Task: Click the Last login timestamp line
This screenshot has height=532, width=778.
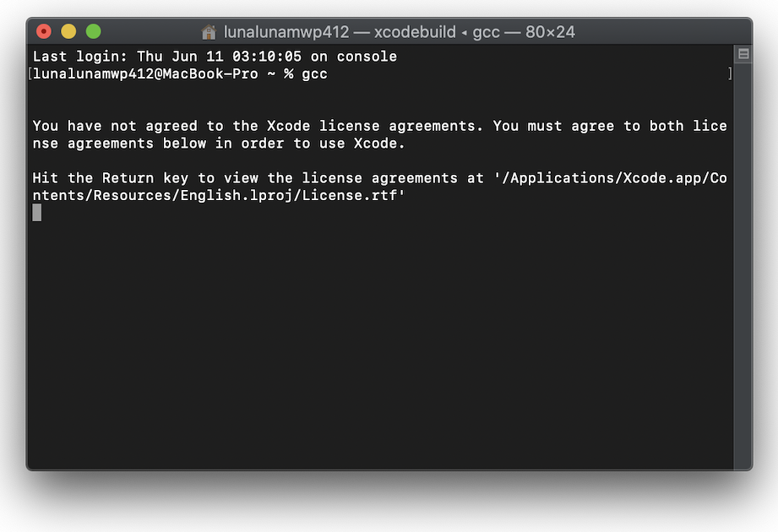Action: click(x=215, y=57)
